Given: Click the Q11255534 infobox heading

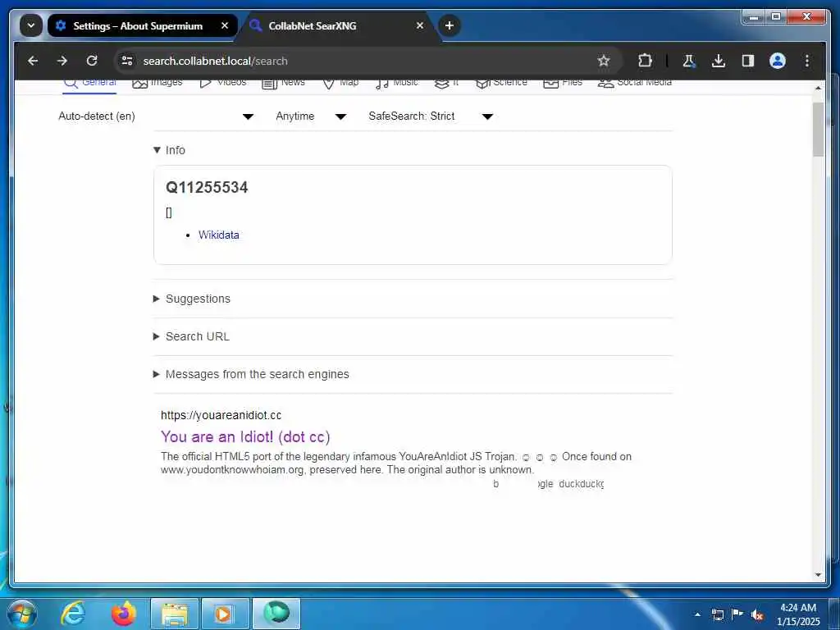Looking at the screenshot, I should (x=207, y=188).
